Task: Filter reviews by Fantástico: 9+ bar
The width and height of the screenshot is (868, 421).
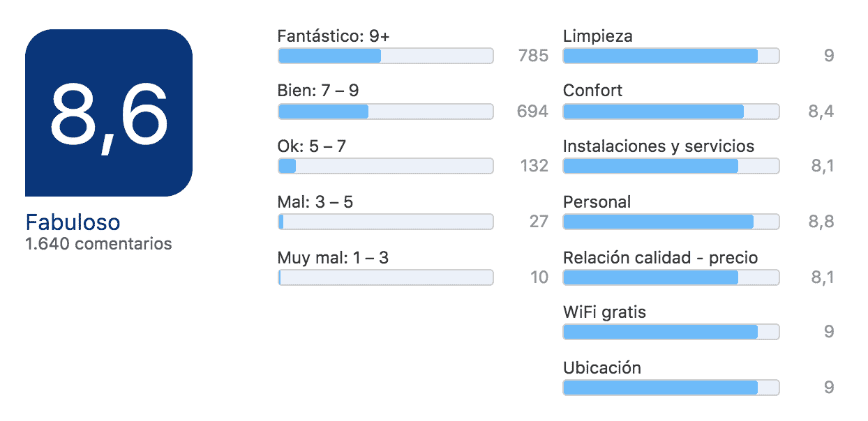Action: tap(386, 56)
